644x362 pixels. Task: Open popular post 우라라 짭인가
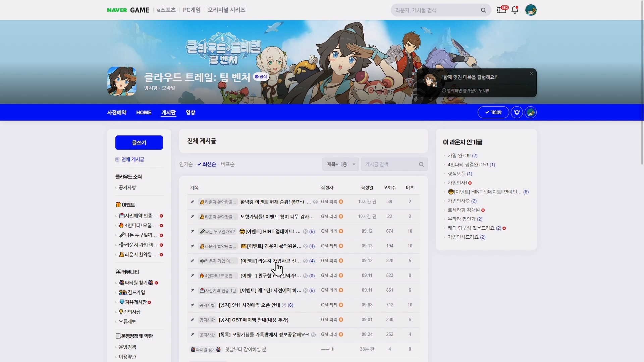pos(462,219)
